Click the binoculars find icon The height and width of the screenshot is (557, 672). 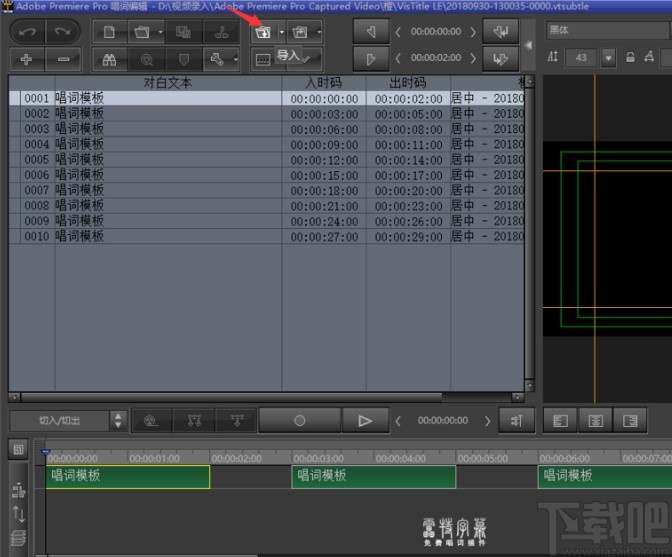110,59
